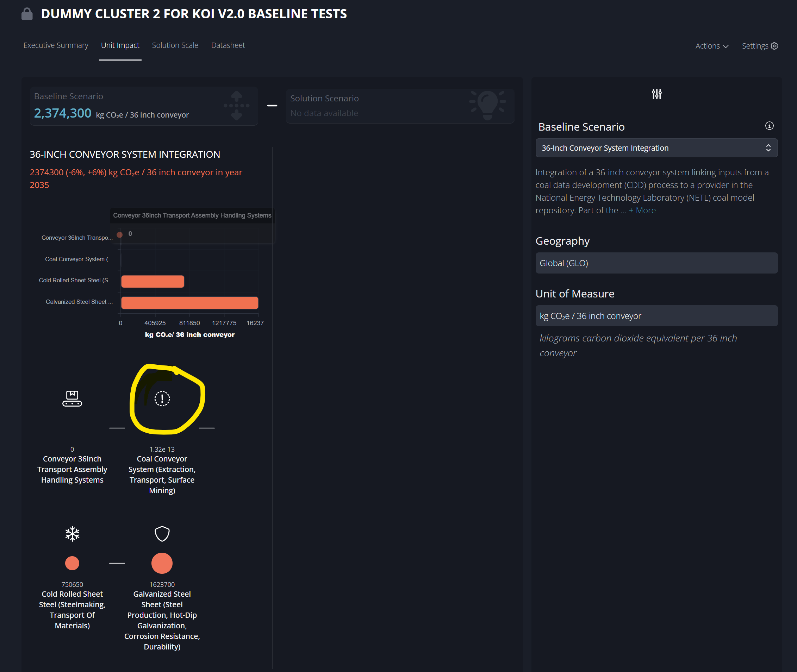Click the 'Unit of Measure' section heading

click(575, 294)
